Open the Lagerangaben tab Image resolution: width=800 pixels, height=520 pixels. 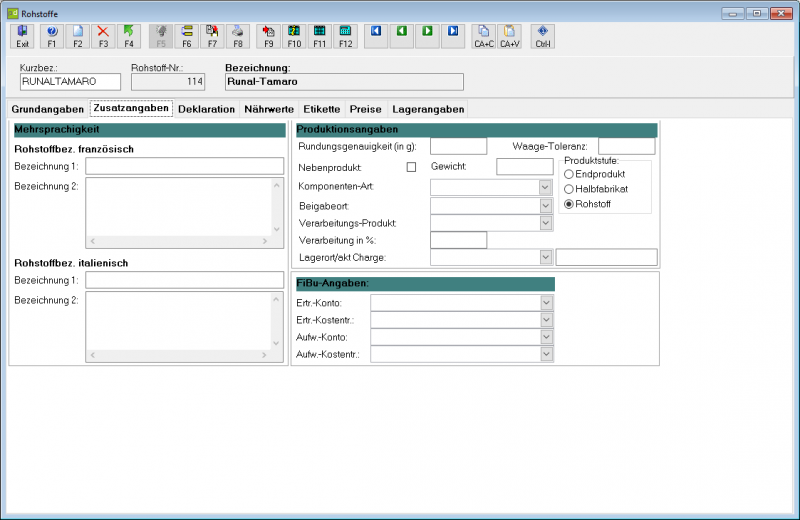[428, 109]
